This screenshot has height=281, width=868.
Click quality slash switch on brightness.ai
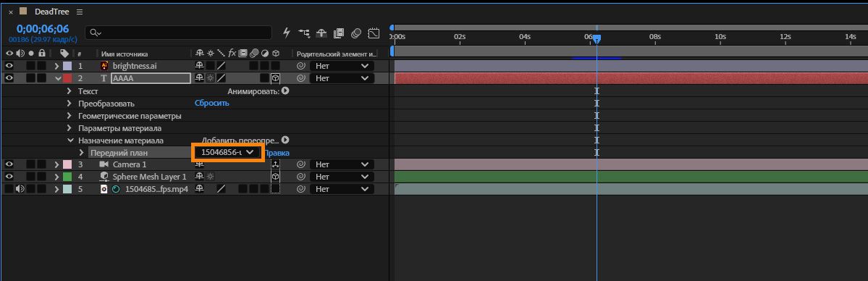pos(221,66)
